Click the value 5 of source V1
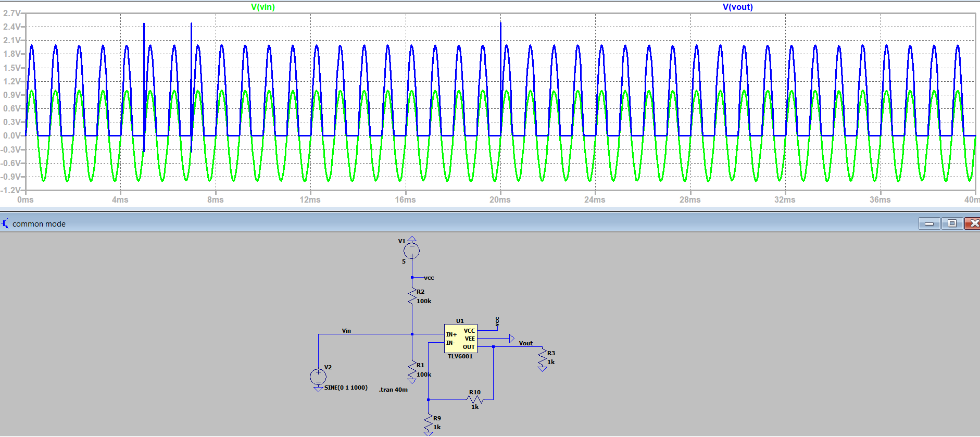This screenshot has width=980, height=437. point(404,261)
